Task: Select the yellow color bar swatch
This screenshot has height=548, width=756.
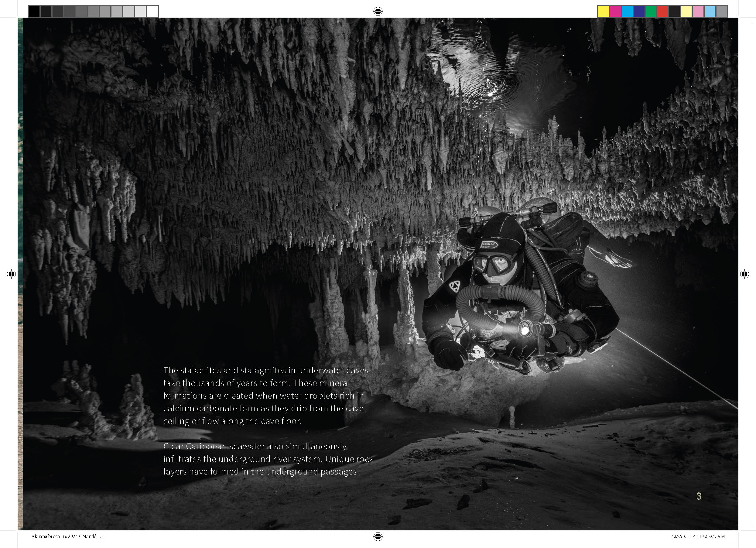Action: [603, 11]
